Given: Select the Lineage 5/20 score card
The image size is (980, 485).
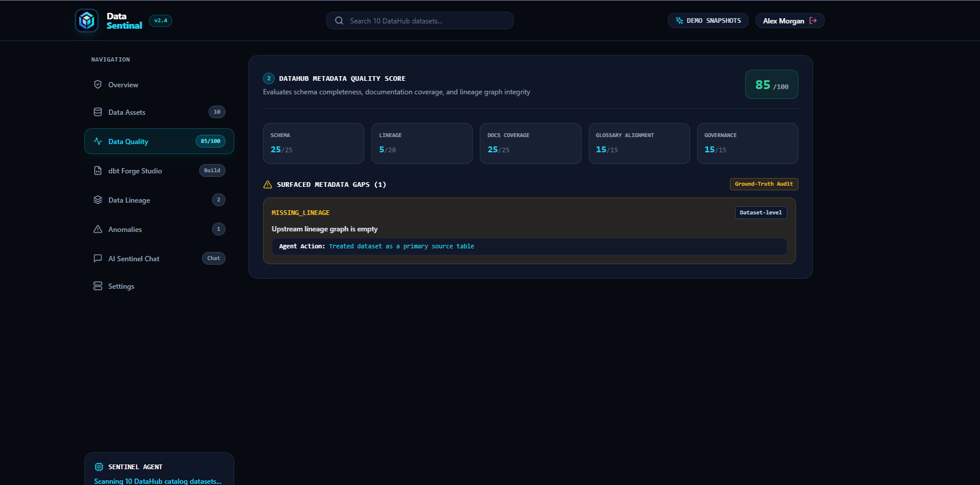Looking at the screenshot, I should coord(422,144).
